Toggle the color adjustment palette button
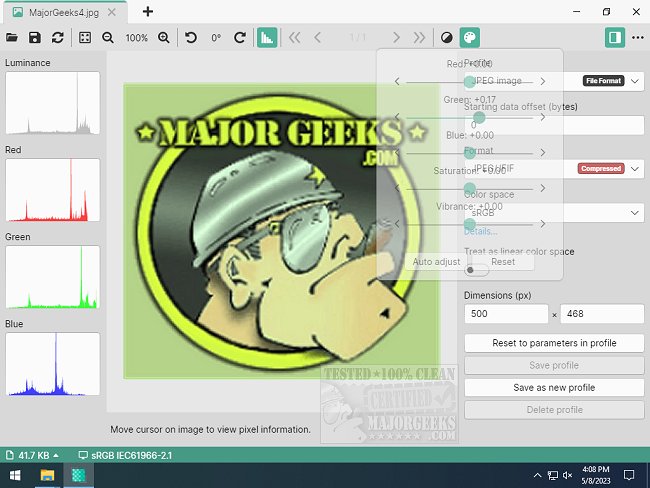 tap(469, 37)
